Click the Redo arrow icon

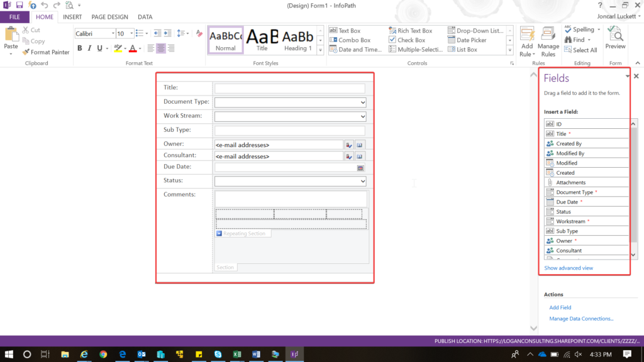[x=57, y=5]
